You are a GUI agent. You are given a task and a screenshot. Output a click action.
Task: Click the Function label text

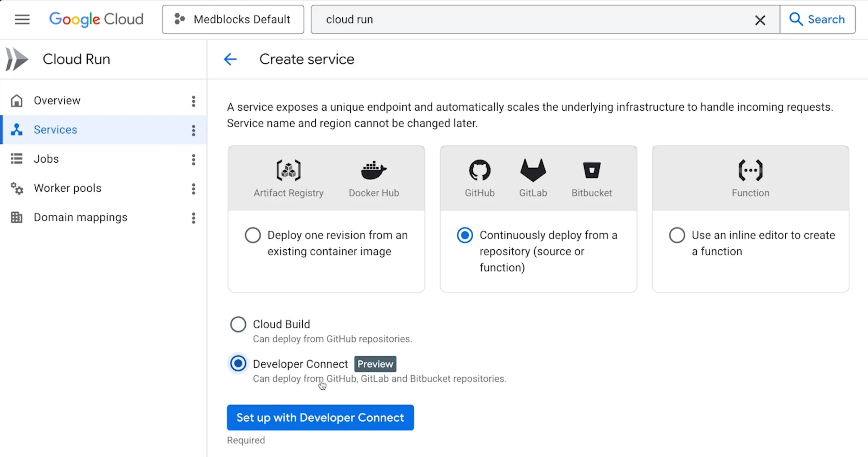tap(750, 193)
